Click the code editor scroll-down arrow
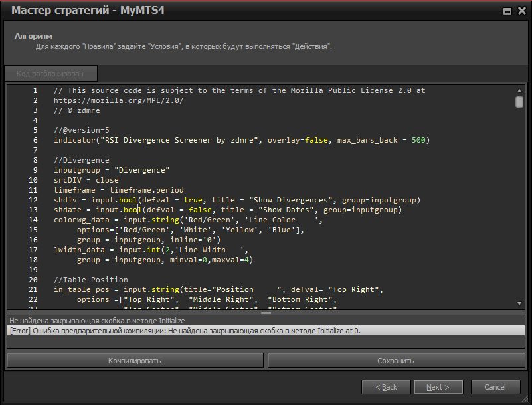This screenshot has height=405, width=532. click(x=519, y=303)
